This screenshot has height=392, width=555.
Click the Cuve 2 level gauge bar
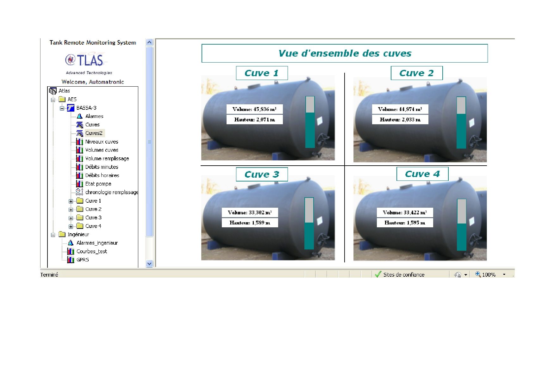(461, 123)
